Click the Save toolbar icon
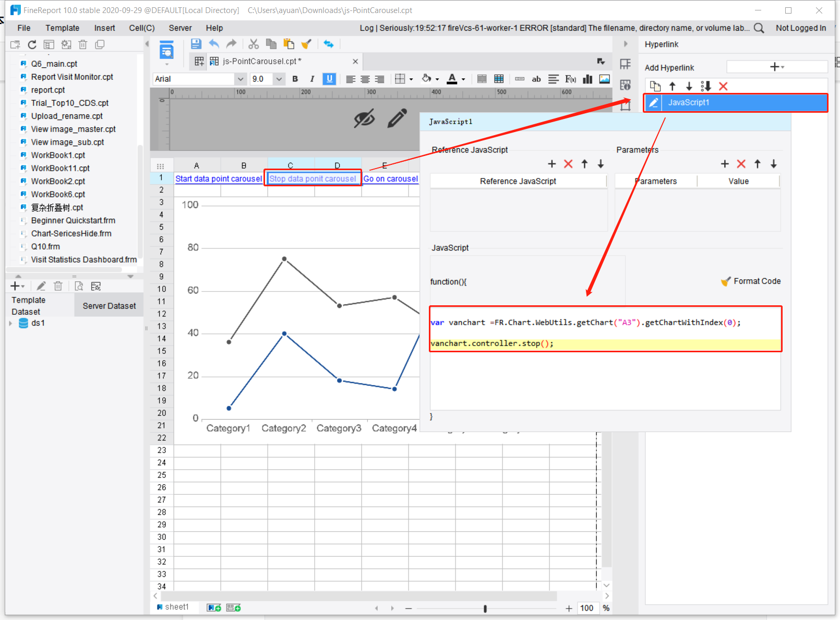 coord(196,44)
